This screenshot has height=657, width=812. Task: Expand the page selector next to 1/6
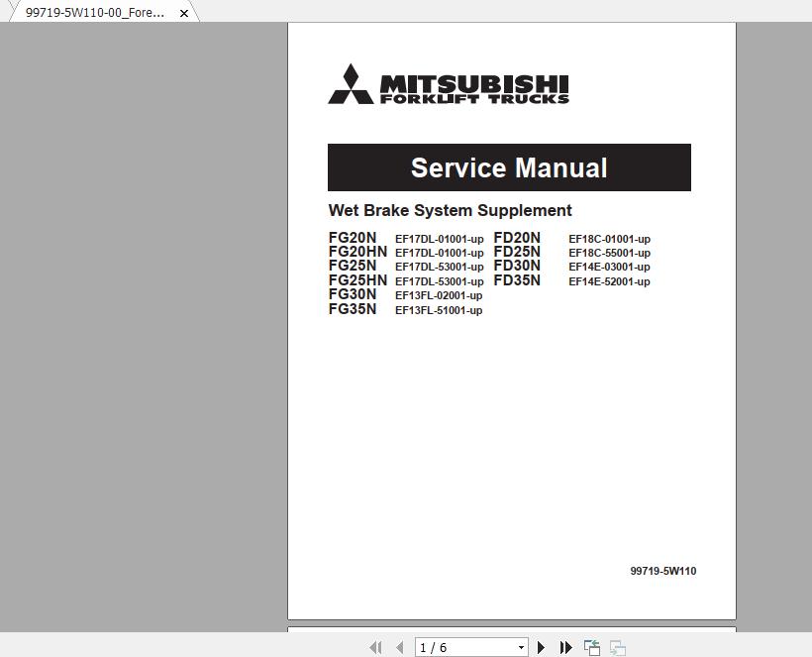click(x=520, y=647)
